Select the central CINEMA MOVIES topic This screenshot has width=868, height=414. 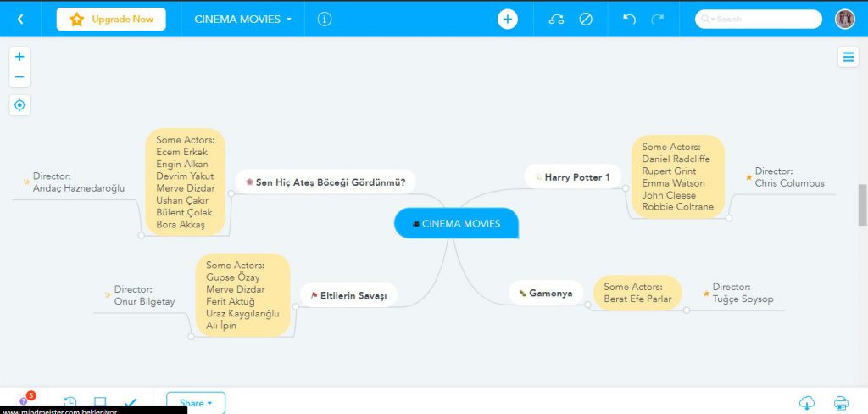pos(456,223)
